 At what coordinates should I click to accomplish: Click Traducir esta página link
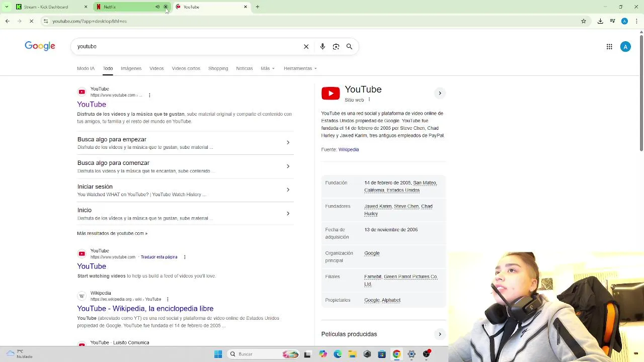pyautogui.click(x=159, y=257)
